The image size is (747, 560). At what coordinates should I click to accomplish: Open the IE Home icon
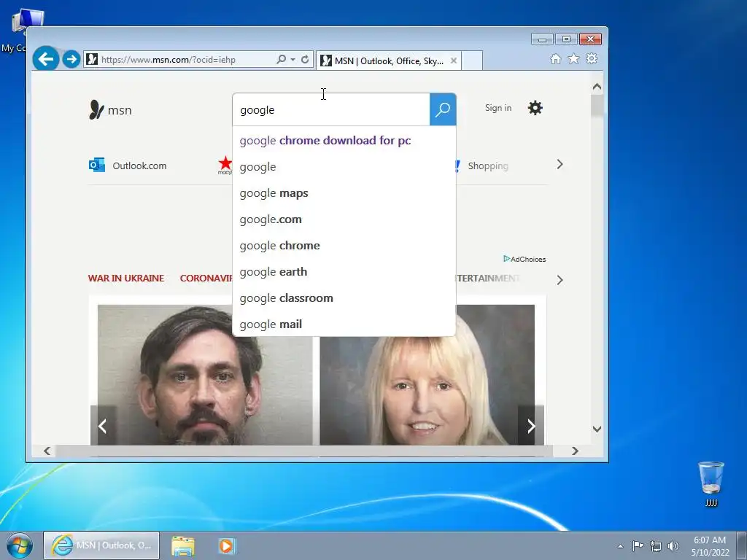tap(555, 59)
